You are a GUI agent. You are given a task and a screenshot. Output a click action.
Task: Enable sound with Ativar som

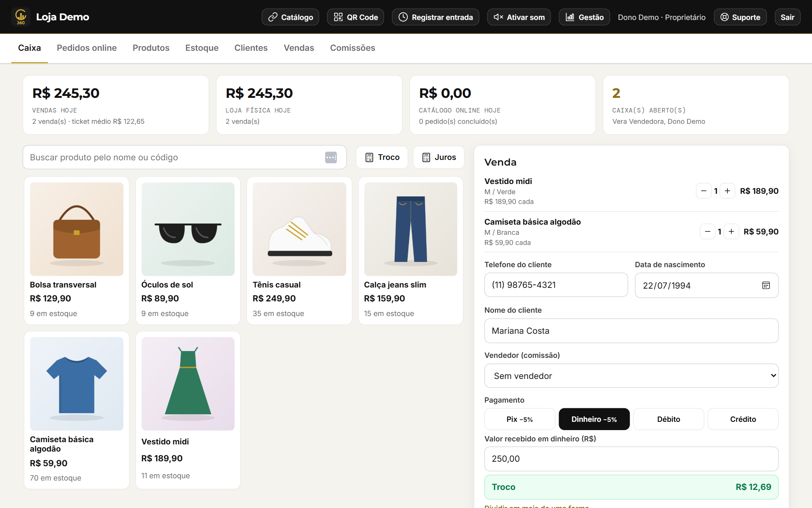click(x=519, y=17)
